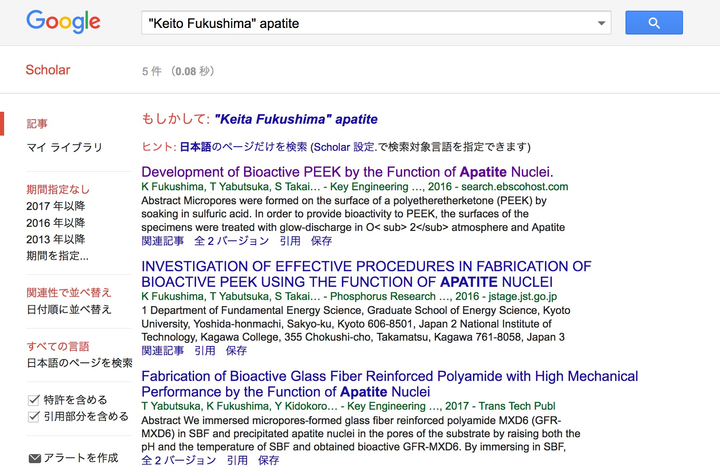Filter results to 2013 年以降
Screen dimensions: 720x466
[x=56, y=239]
